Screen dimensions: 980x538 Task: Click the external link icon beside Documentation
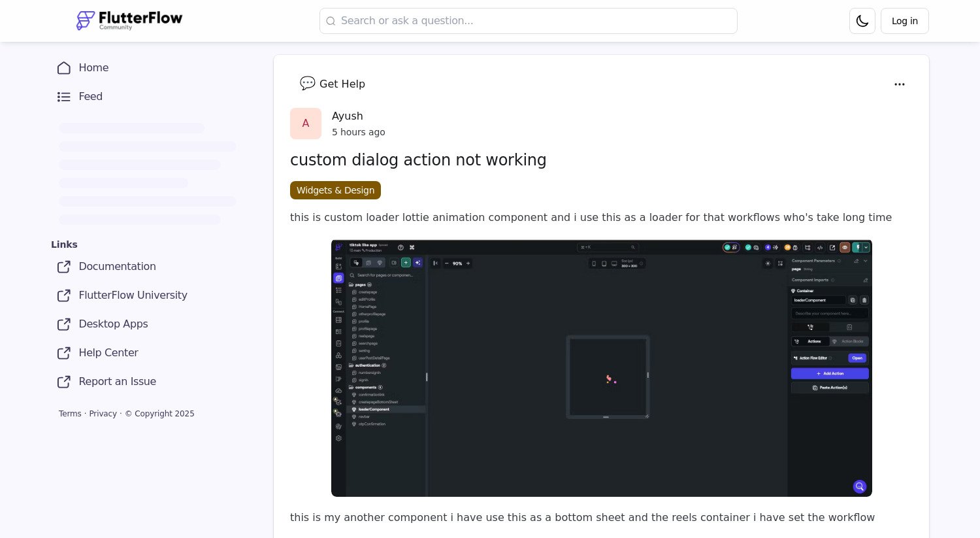click(64, 267)
